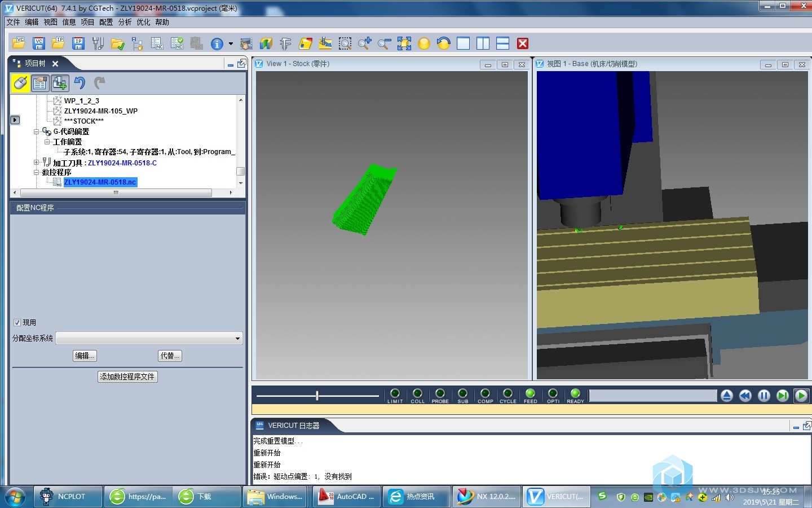812x508 pixels.
Task: Select the mouse pick mode icon in project tree
Action: coord(21,84)
